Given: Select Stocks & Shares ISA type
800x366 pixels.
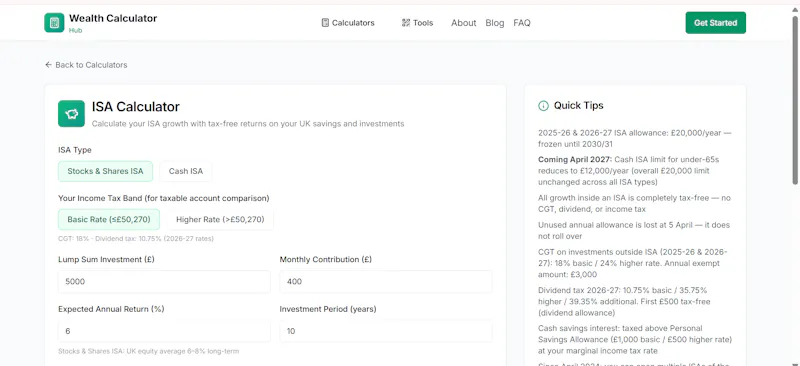Looking at the screenshot, I should point(105,172).
